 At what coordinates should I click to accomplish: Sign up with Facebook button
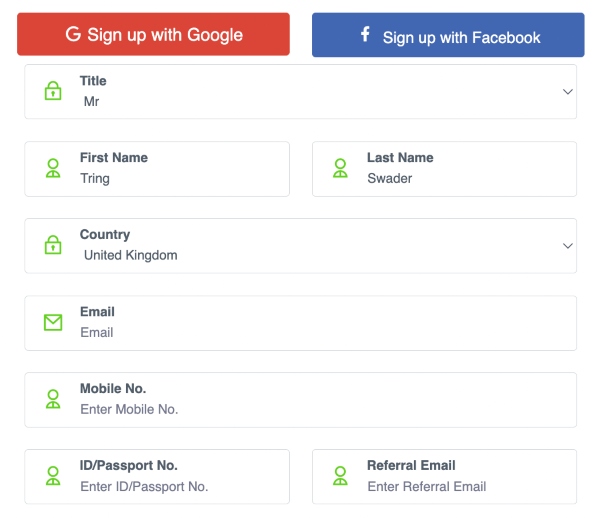(448, 35)
